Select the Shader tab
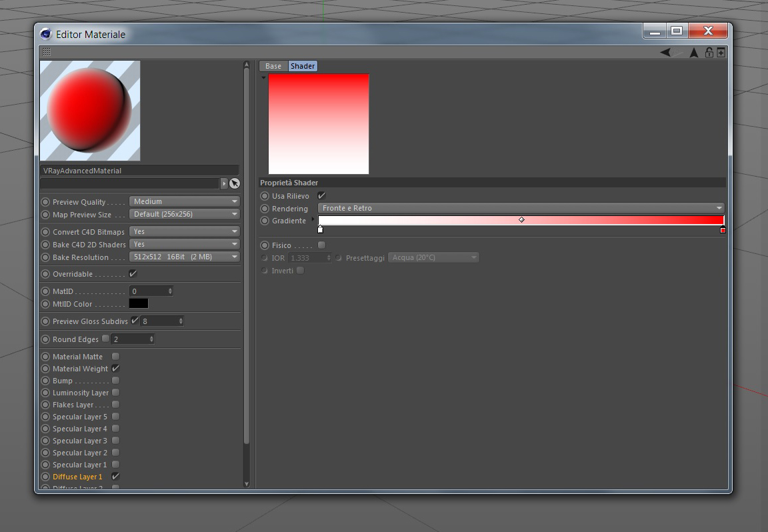The width and height of the screenshot is (768, 532). click(303, 66)
